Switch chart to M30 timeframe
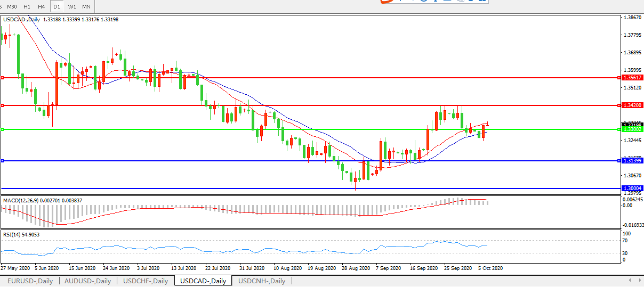Image resolution: width=644 pixels, height=287 pixels. (12, 6)
